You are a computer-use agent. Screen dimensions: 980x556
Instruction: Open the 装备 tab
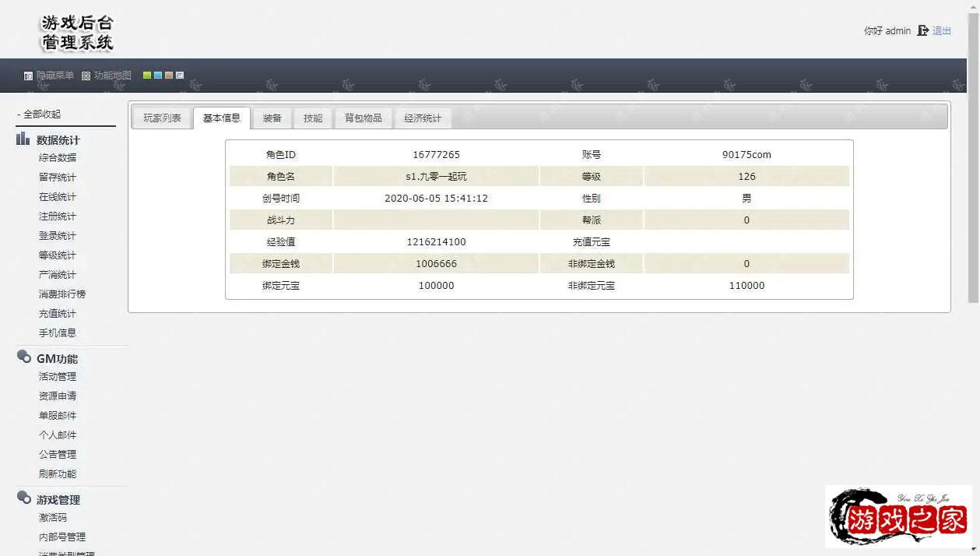pos(272,118)
